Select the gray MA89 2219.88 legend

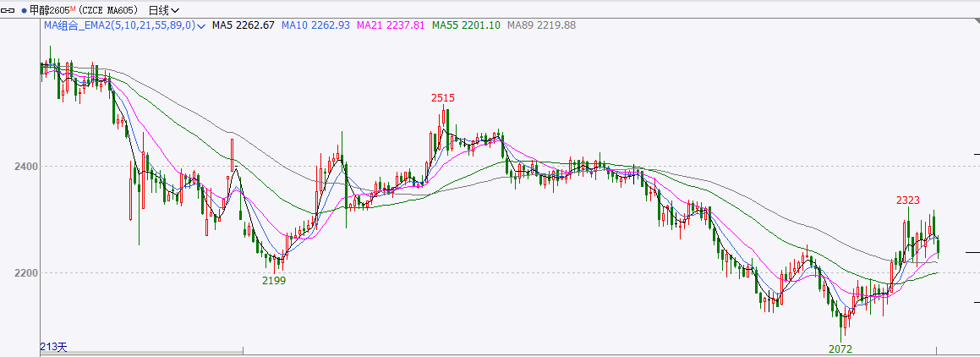click(x=541, y=26)
